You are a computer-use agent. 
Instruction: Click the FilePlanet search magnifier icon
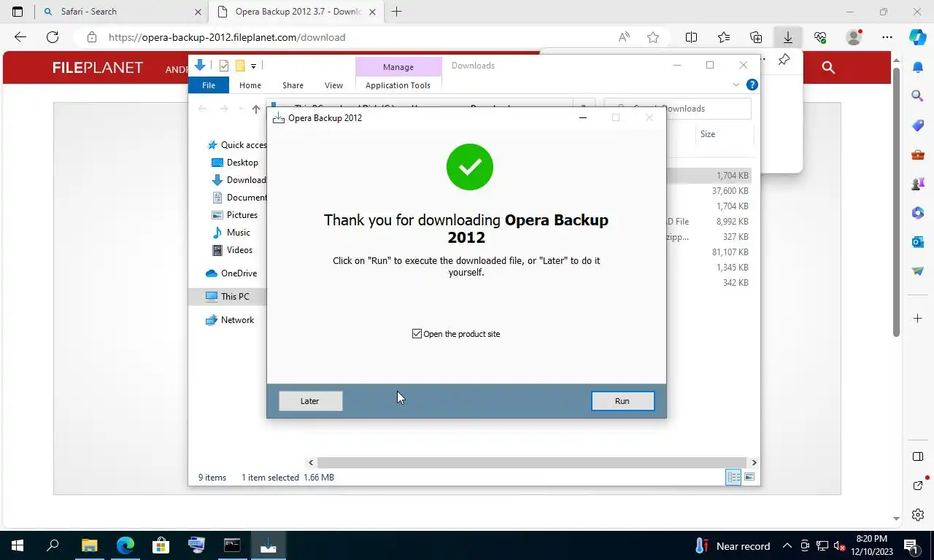point(828,67)
